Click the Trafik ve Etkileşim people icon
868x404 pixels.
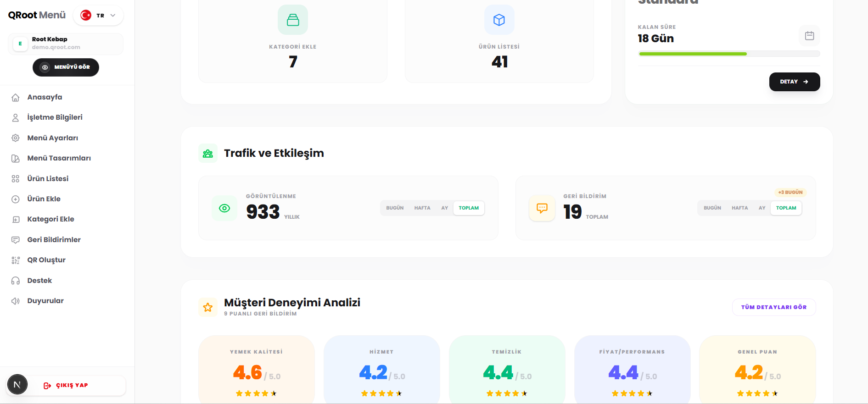pyautogui.click(x=208, y=154)
